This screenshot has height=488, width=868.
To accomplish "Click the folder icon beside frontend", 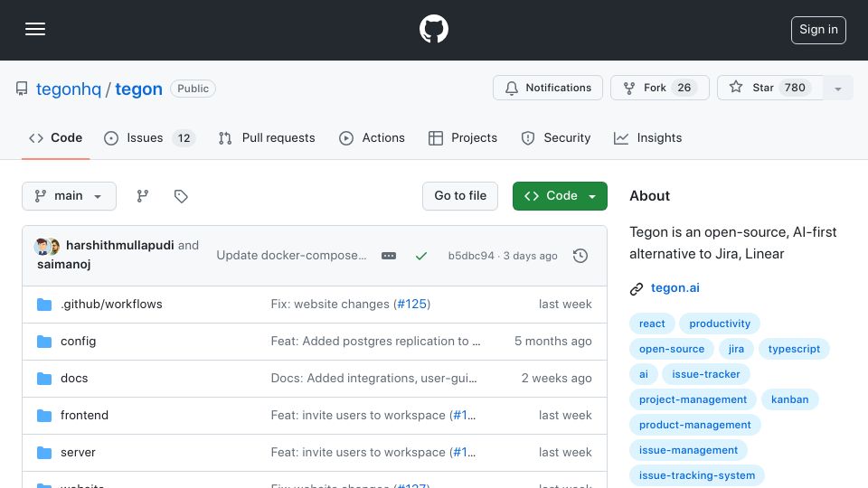I will 44,416.
